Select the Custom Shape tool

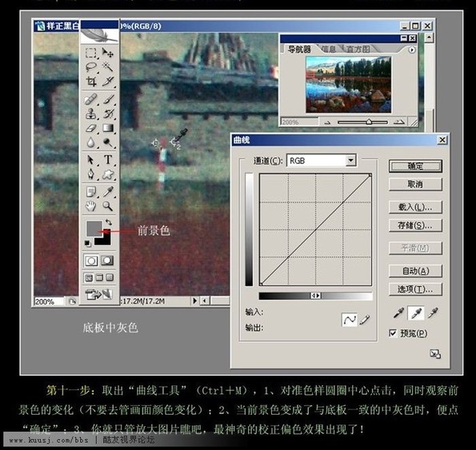click(x=107, y=174)
